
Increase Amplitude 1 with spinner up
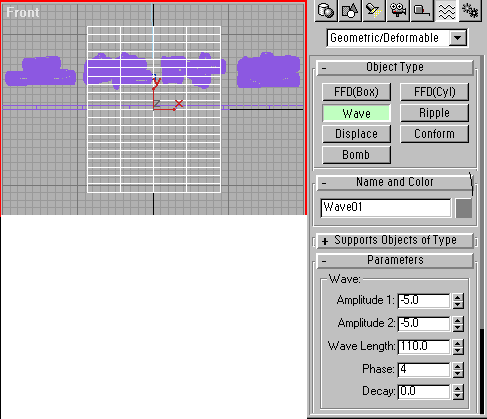point(458,297)
